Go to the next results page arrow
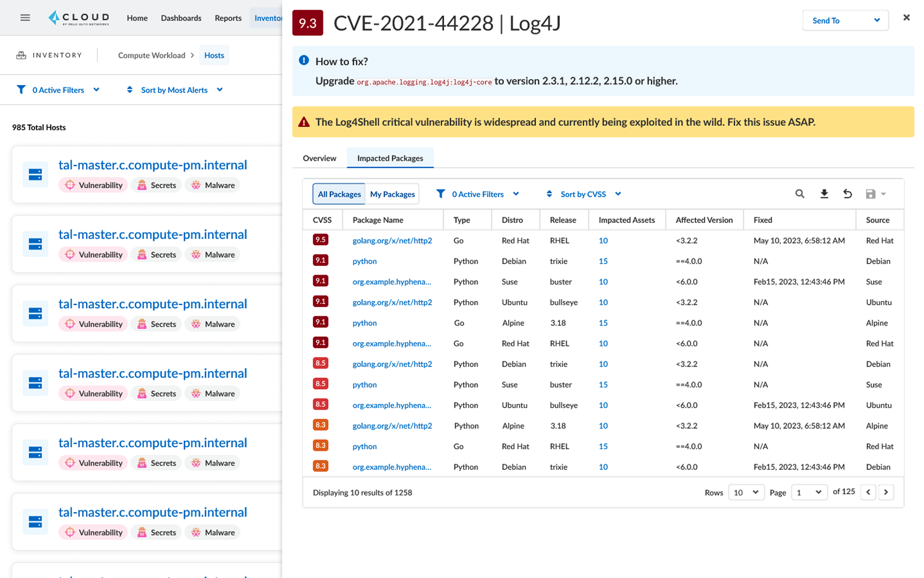The image size is (924, 578). pyautogui.click(x=886, y=492)
